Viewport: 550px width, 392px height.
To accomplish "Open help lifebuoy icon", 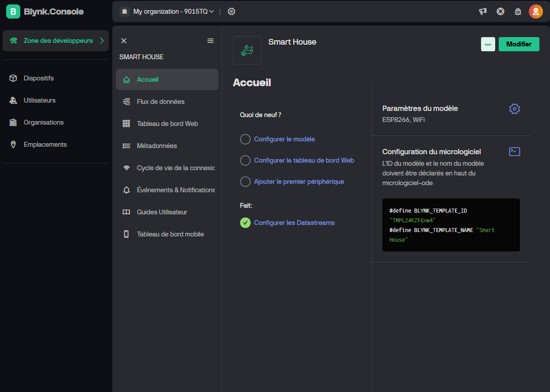I will (x=500, y=11).
